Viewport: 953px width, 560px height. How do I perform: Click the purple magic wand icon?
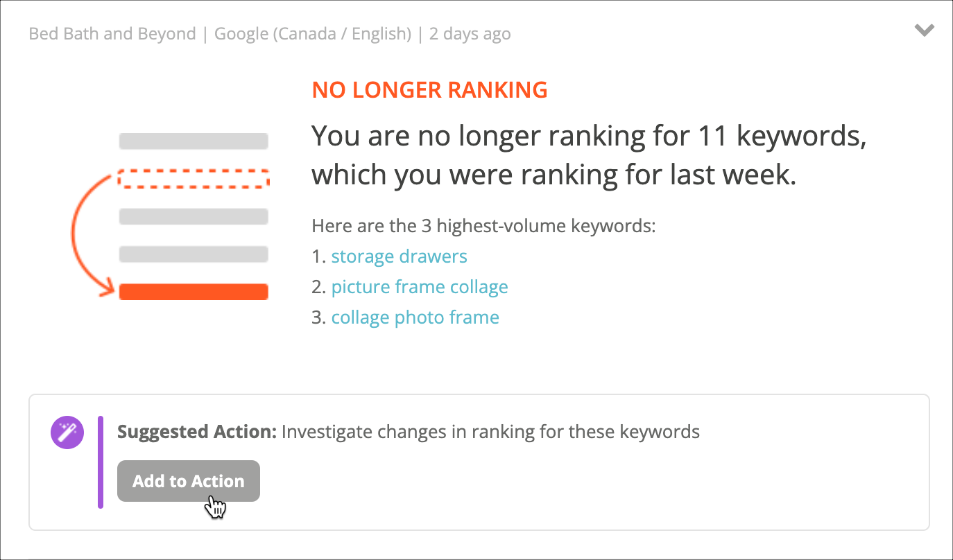pyautogui.click(x=67, y=433)
